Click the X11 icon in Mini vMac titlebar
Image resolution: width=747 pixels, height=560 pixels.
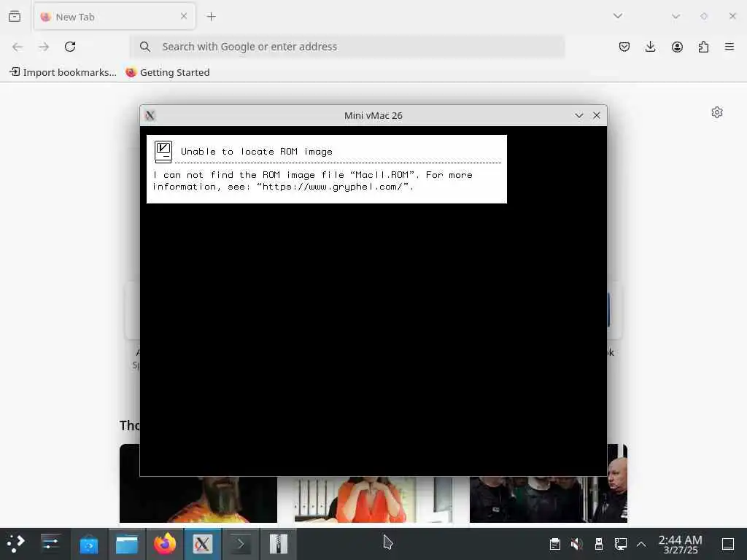coord(150,115)
